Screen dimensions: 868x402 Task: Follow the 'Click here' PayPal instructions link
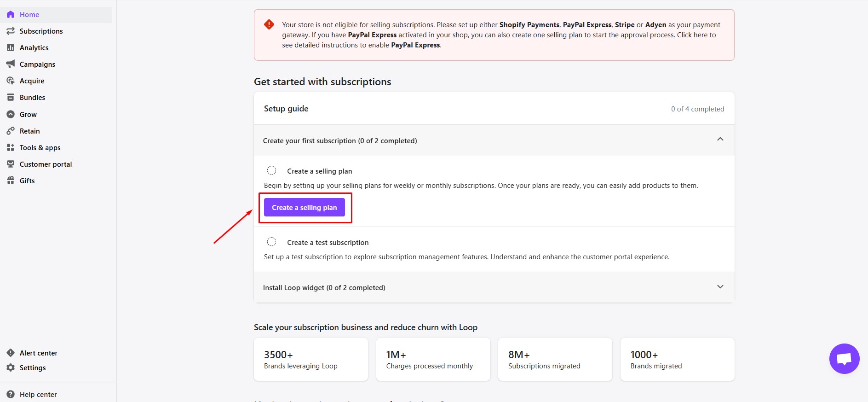692,35
